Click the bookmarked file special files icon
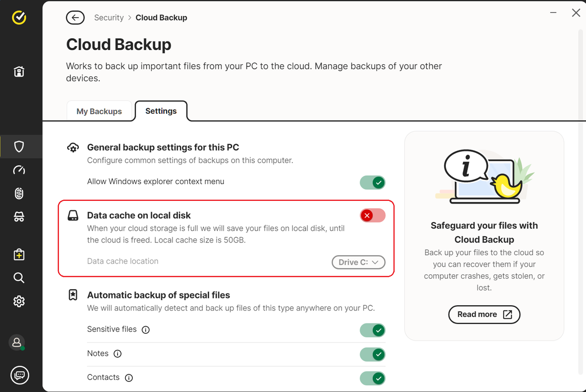Image resolution: width=586 pixels, height=392 pixels. (73, 295)
